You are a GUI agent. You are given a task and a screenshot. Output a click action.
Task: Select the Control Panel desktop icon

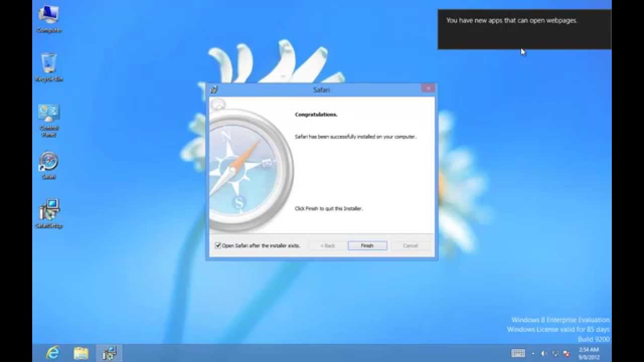pyautogui.click(x=49, y=121)
